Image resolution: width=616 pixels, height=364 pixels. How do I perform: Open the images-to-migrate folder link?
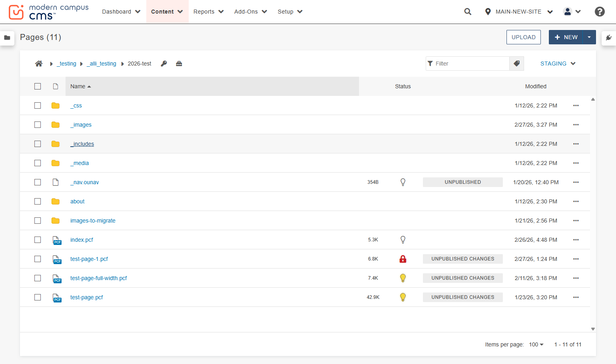93,221
